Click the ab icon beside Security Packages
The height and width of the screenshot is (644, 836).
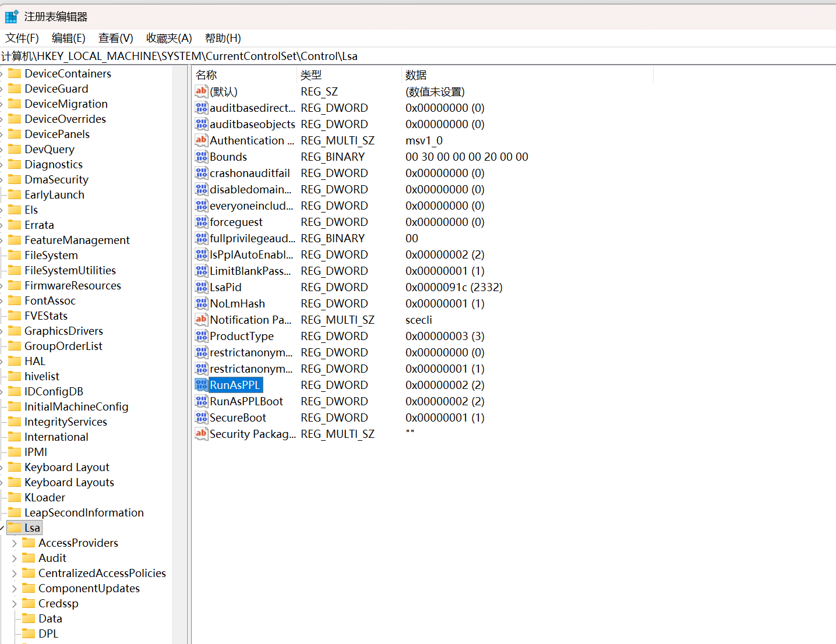(201, 434)
